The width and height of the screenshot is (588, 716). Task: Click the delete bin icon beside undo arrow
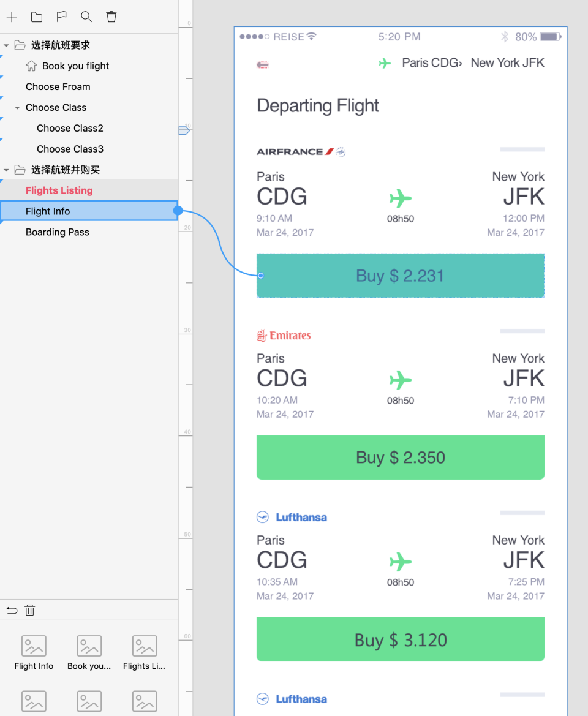pos(29,610)
